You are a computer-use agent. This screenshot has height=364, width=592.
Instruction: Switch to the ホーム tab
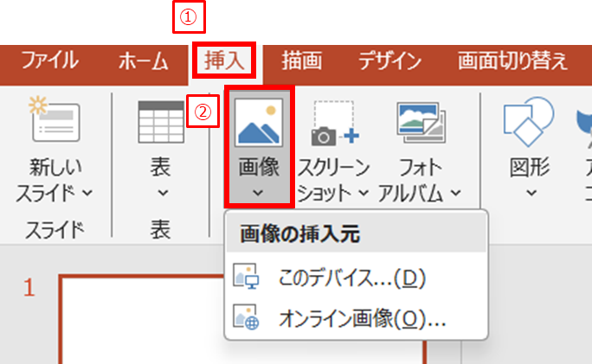(144, 61)
